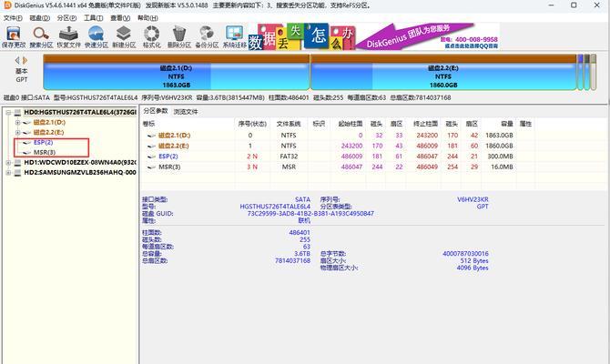Select 磁盘2.2(E:) in the disk tree

point(48,133)
